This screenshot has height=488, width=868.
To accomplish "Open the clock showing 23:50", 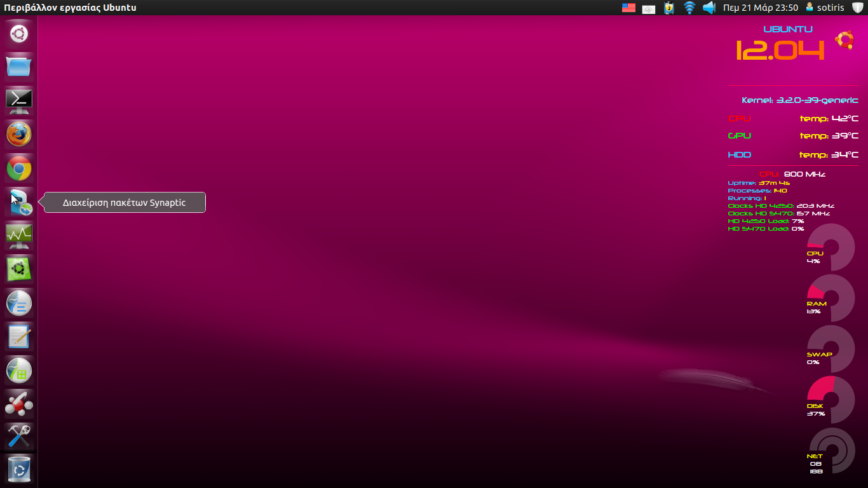I will coord(760,8).
